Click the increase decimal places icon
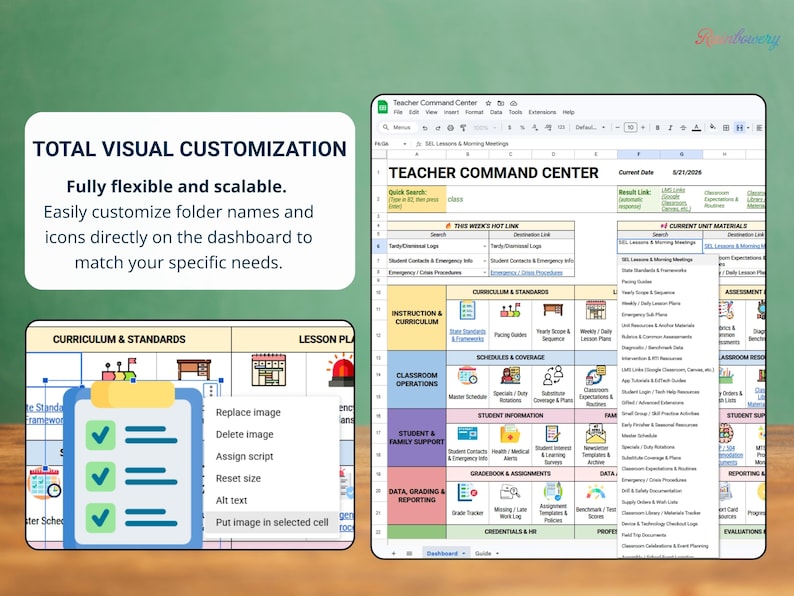 (x=548, y=128)
